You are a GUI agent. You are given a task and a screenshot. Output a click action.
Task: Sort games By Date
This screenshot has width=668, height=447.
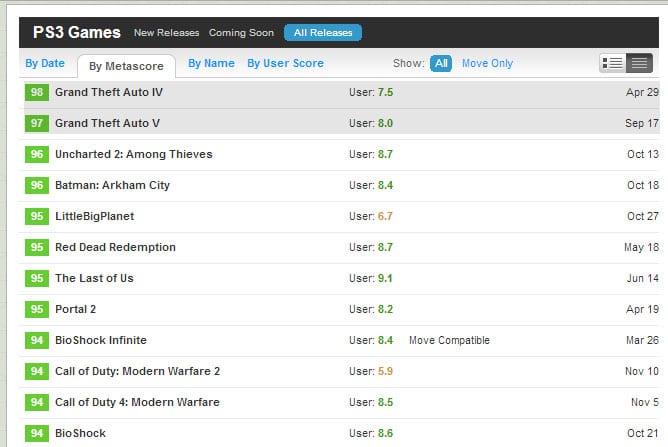45,63
